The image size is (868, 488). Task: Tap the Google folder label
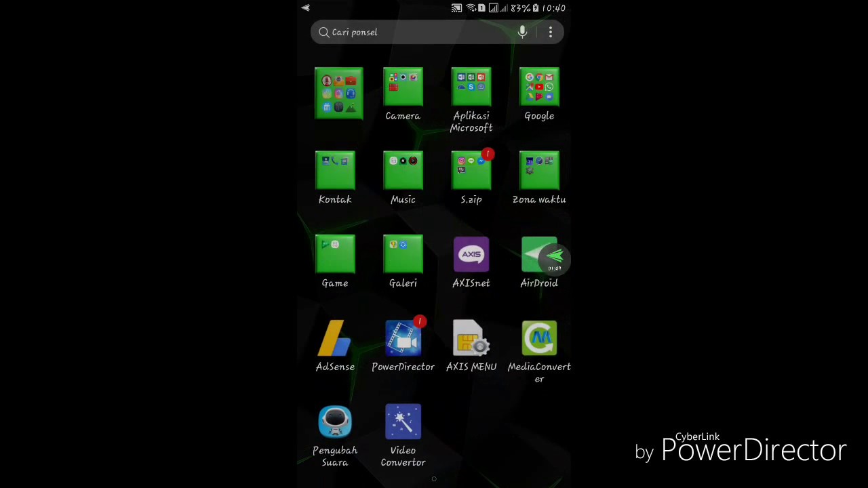pos(539,116)
